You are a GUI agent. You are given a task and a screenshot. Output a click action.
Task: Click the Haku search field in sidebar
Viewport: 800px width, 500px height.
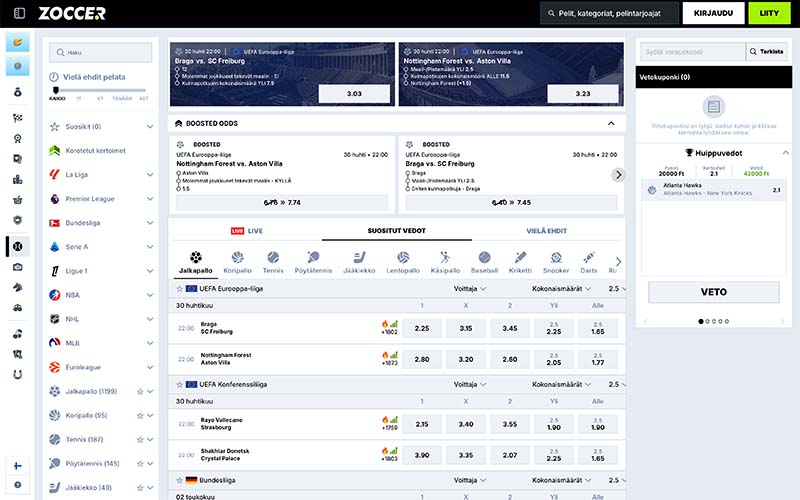point(101,52)
